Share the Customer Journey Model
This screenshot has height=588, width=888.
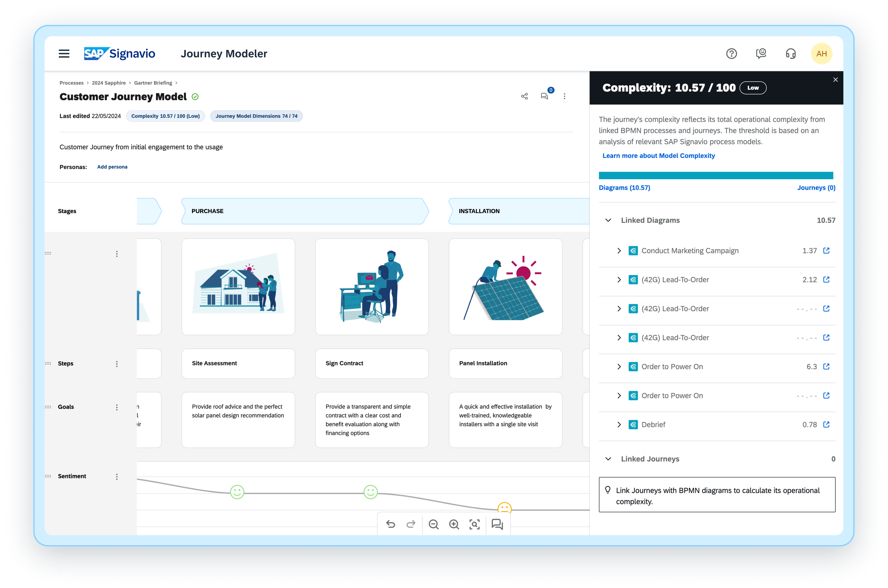click(524, 96)
